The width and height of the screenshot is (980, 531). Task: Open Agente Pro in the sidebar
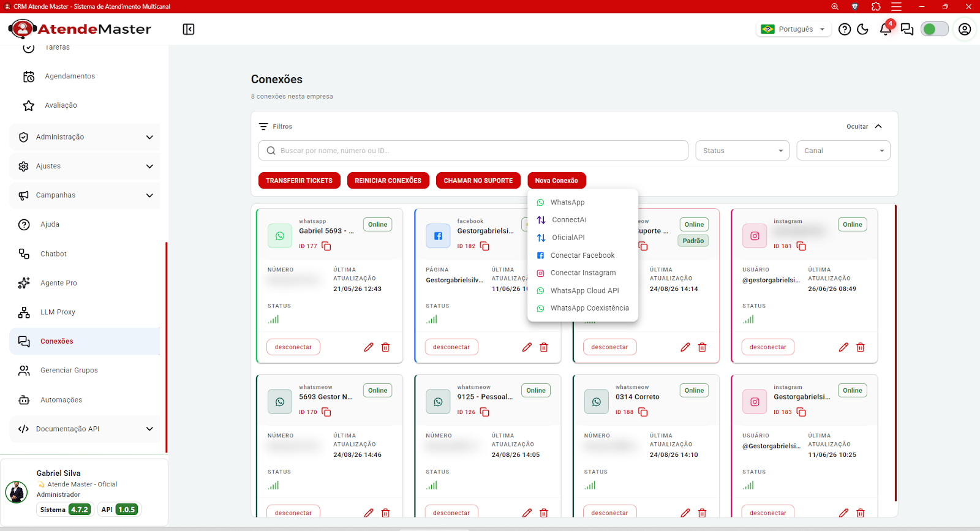85,283
